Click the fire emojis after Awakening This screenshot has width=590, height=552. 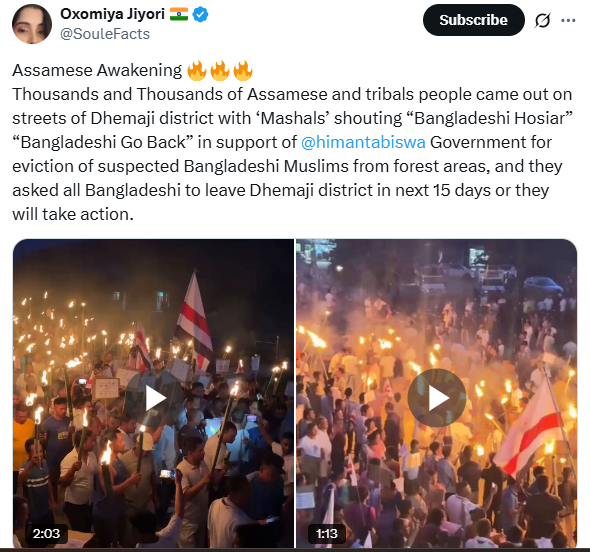click(220, 70)
